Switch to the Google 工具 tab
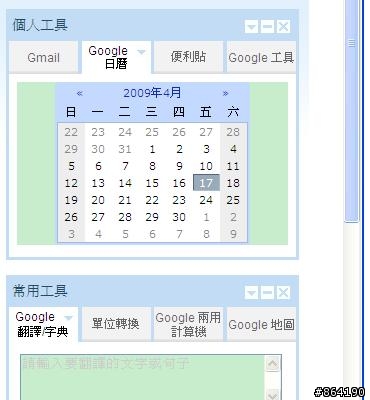This screenshot has width=370, height=400. 261,57
